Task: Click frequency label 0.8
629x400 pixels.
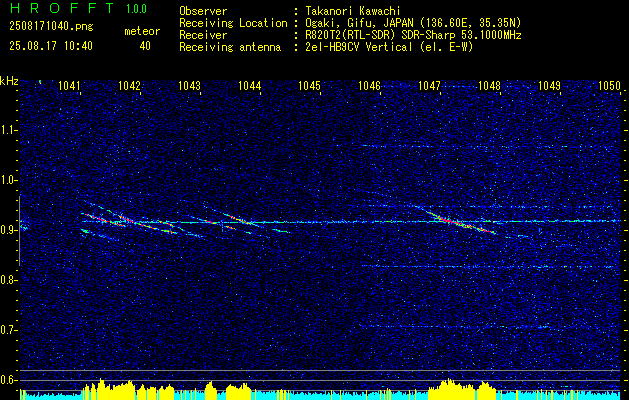Action: pyautogui.click(x=9, y=280)
